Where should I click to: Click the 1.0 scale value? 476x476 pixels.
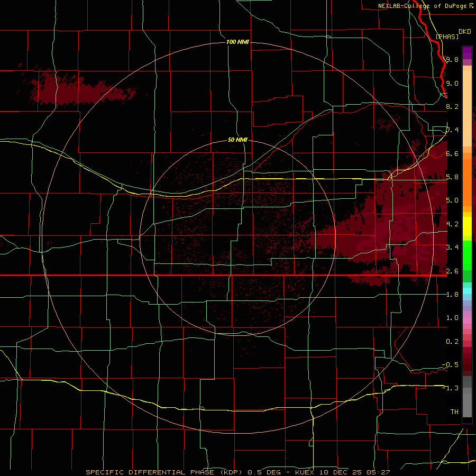(x=452, y=317)
